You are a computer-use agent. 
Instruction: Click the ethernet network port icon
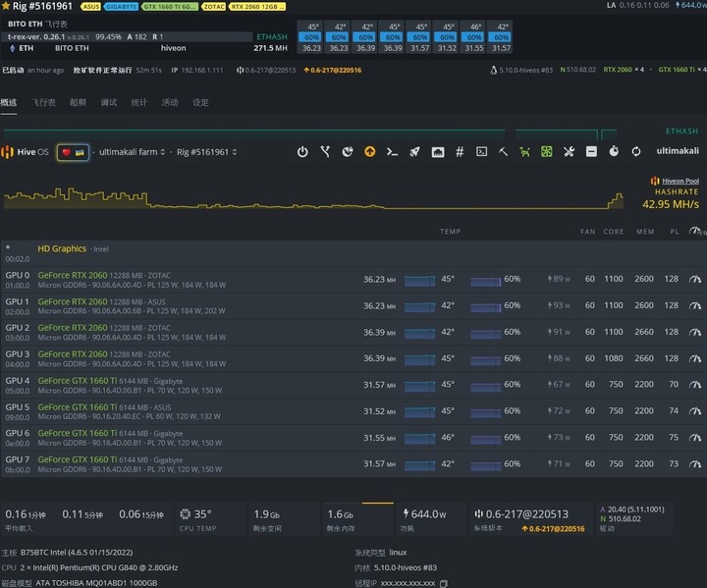pos(437,152)
